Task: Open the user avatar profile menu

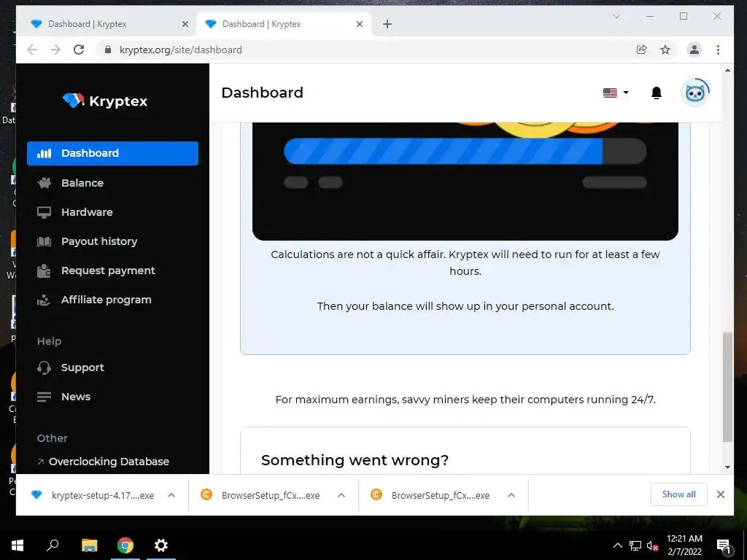Action: (695, 93)
